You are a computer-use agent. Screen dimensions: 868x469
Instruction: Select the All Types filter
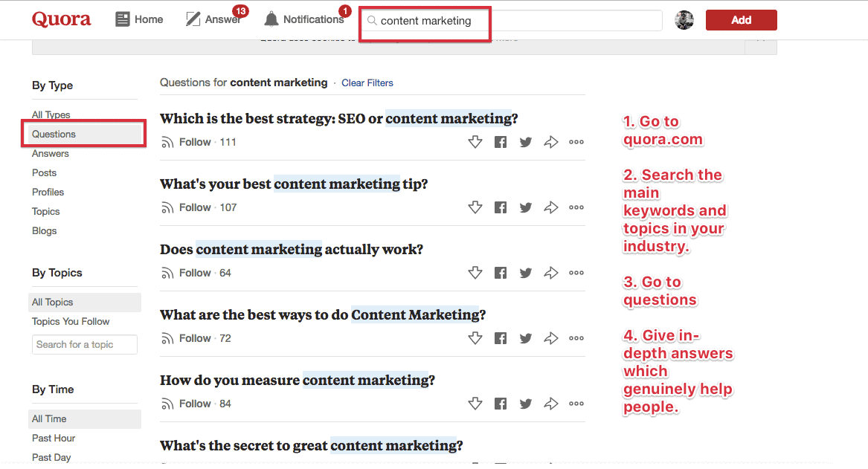tap(51, 114)
